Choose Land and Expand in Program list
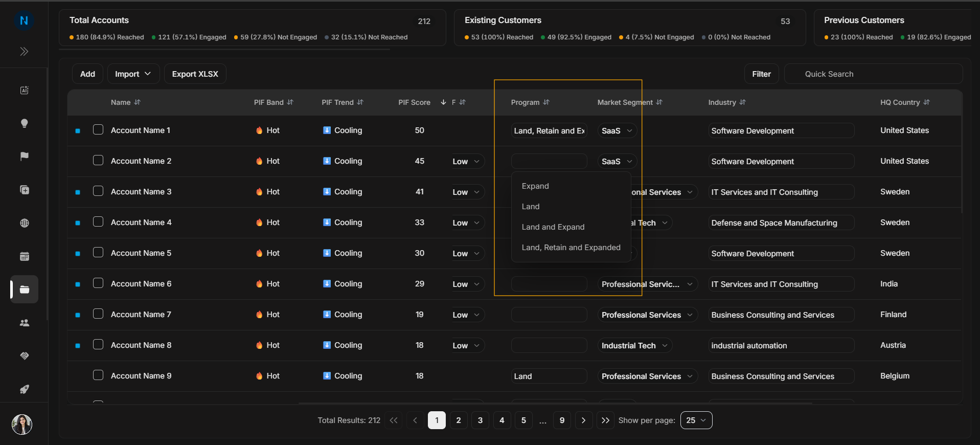 (553, 227)
